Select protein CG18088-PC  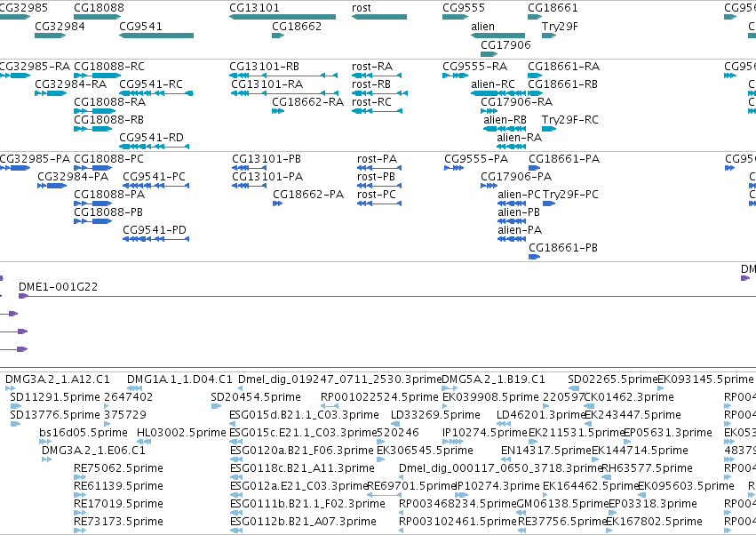(x=108, y=159)
